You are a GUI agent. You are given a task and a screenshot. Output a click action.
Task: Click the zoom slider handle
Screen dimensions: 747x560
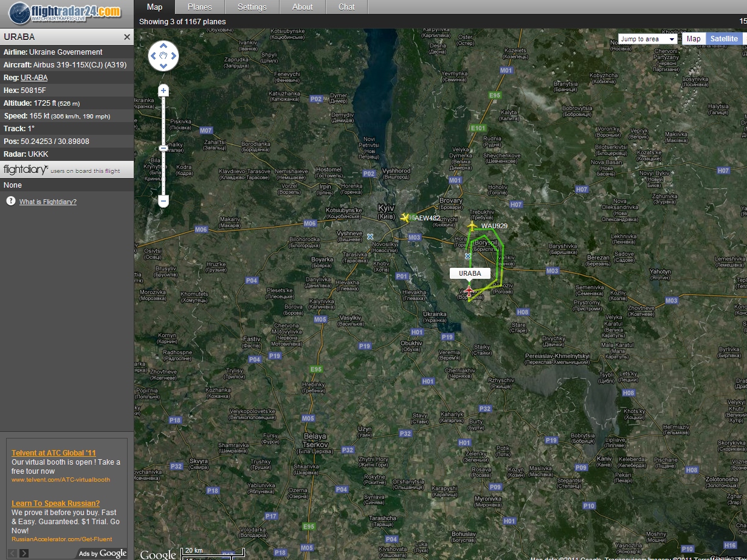pos(163,148)
